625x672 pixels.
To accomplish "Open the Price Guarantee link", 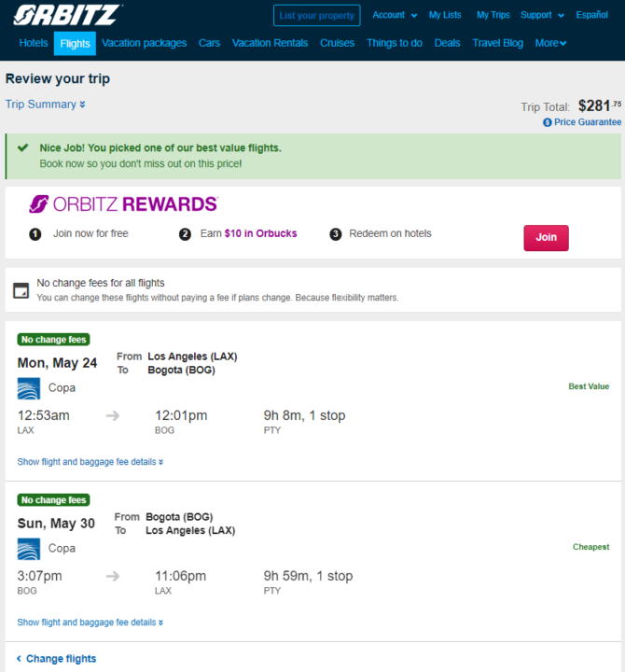I will pyautogui.click(x=588, y=122).
